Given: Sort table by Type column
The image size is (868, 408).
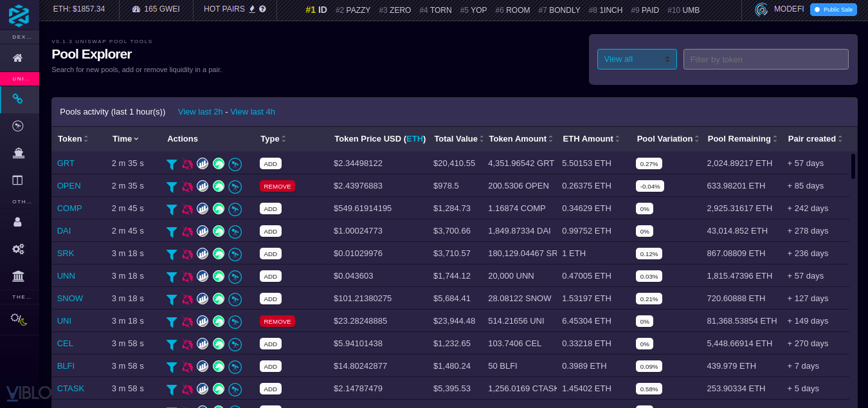Looking at the screenshot, I should click(273, 138).
